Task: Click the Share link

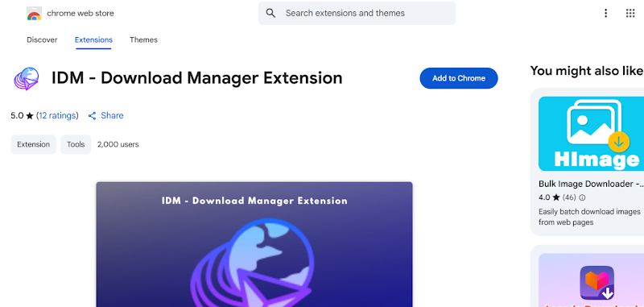Action: tap(112, 115)
